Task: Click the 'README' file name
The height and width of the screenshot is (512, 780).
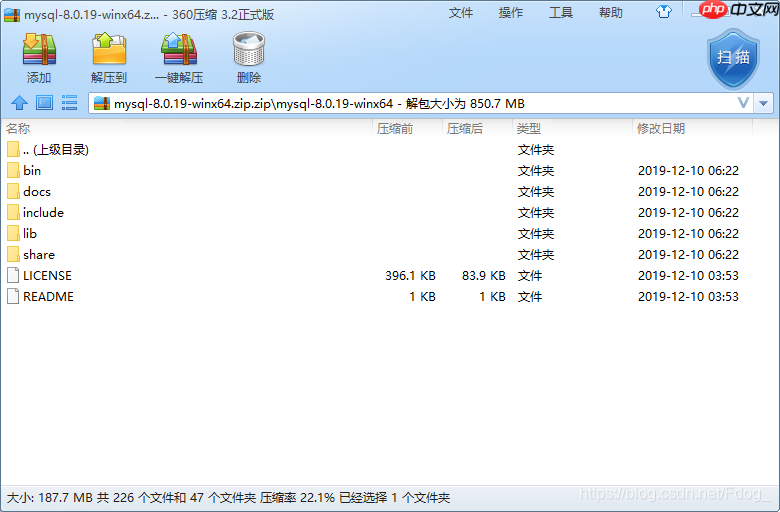Action: (48, 297)
